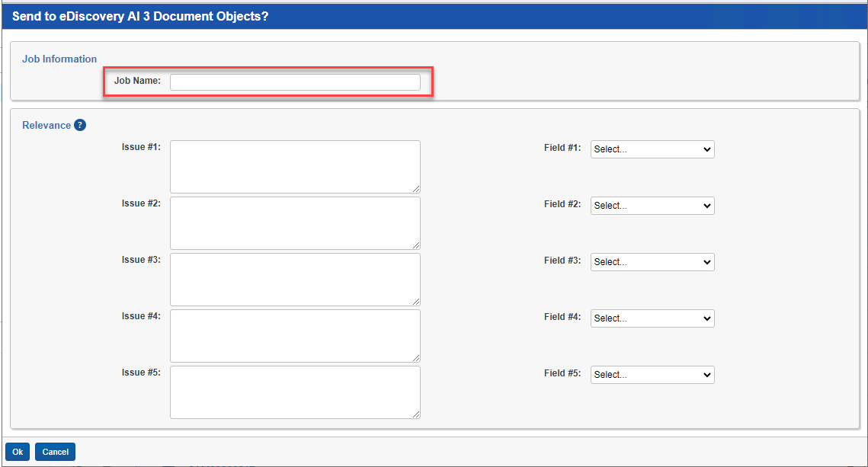Focus the Issue #1 text area
Viewport: 868px width, 467px height.
[x=295, y=167]
